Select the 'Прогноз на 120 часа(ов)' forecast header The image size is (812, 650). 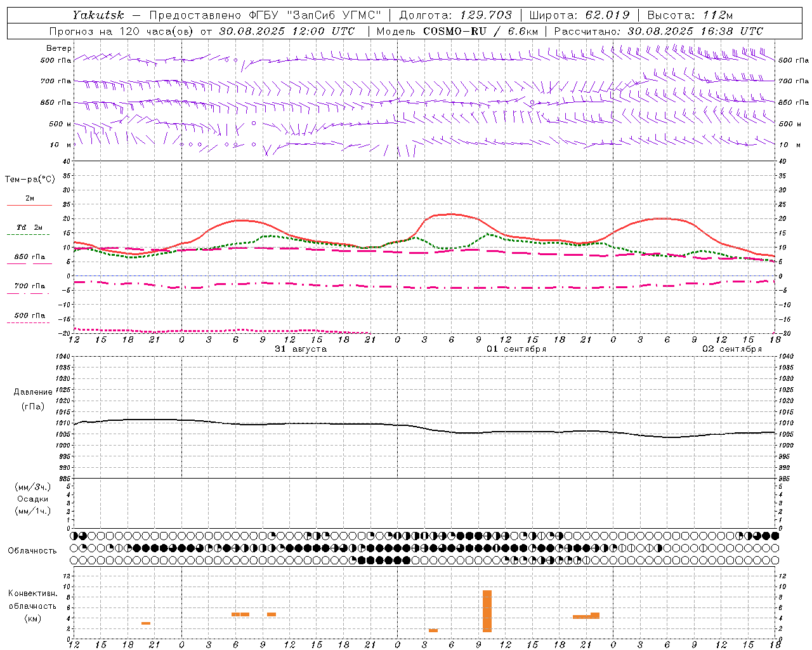pyautogui.click(x=122, y=31)
